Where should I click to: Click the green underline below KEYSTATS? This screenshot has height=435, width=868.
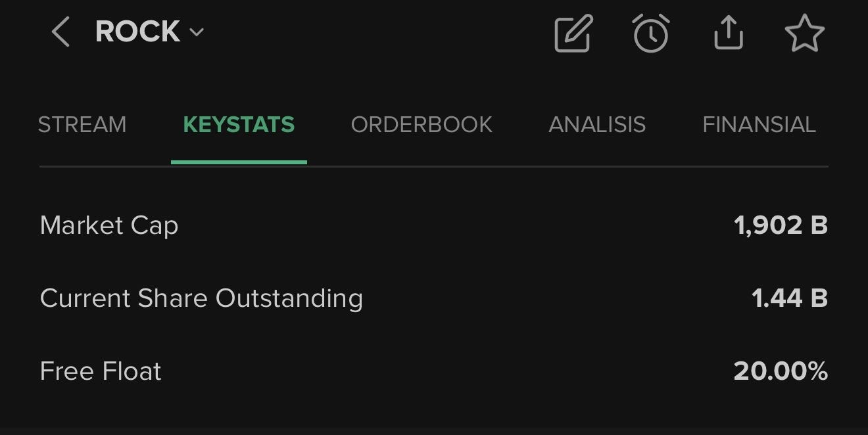coord(239,162)
